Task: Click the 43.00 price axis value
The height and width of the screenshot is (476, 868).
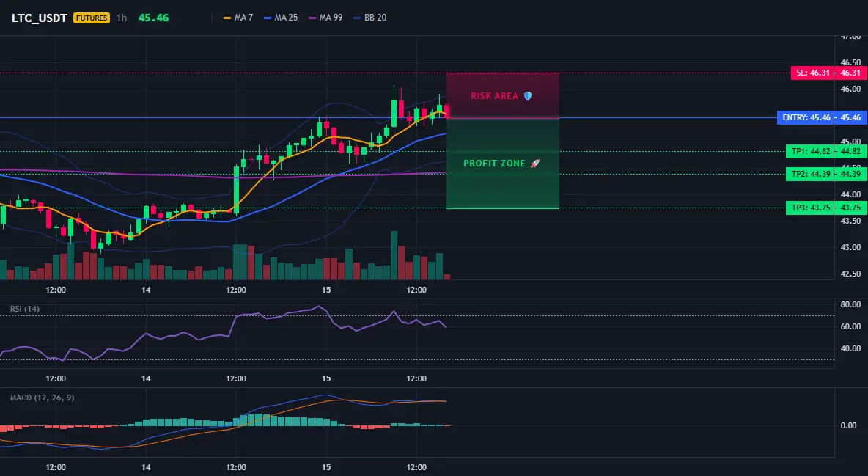Action: (850, 247)
